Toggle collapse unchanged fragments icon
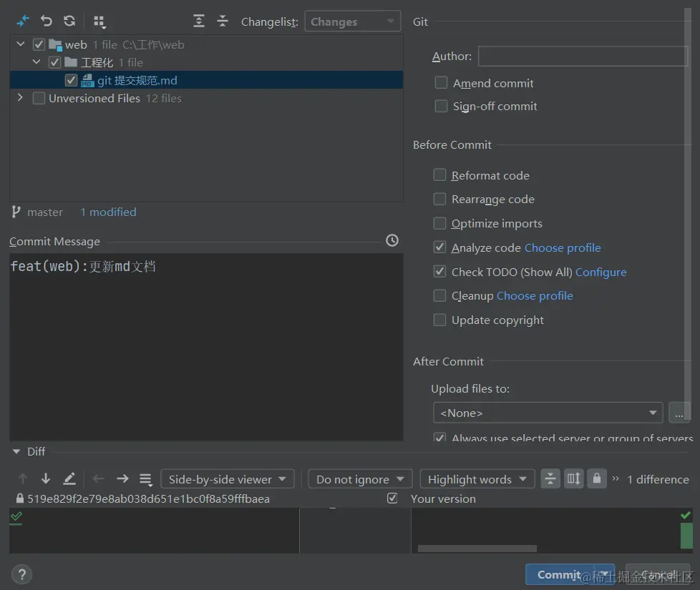The width and height of the screenshot is (700, 590). (550, 479)
